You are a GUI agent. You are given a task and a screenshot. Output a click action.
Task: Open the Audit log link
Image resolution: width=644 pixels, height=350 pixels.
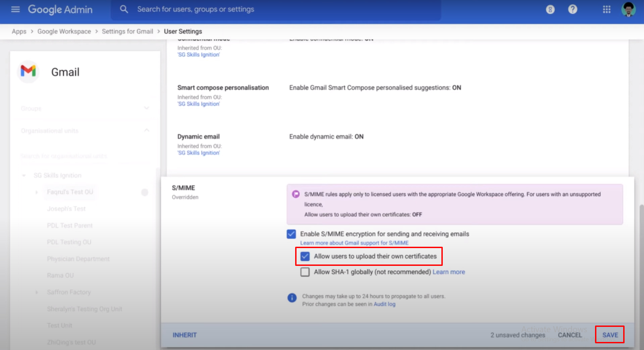click(384, 304)
